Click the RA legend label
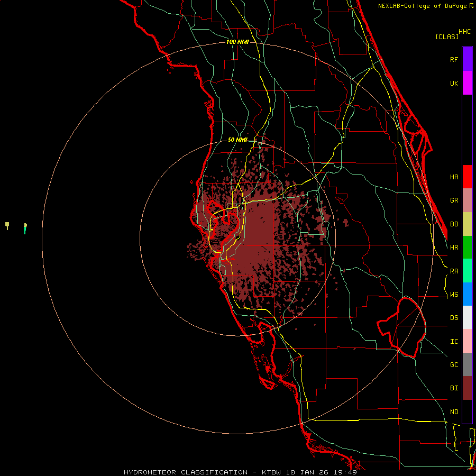 click(x=454, y=271)
